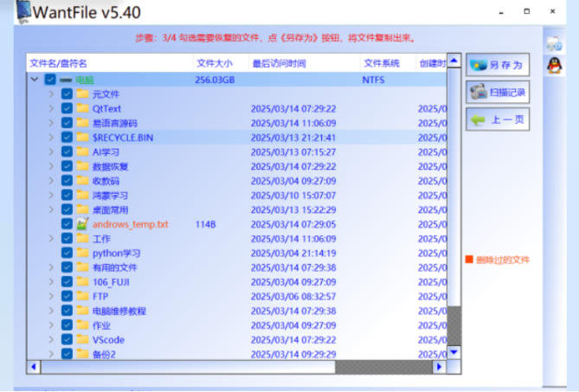Go back with the 上一页 button

(x=498, y=119)
